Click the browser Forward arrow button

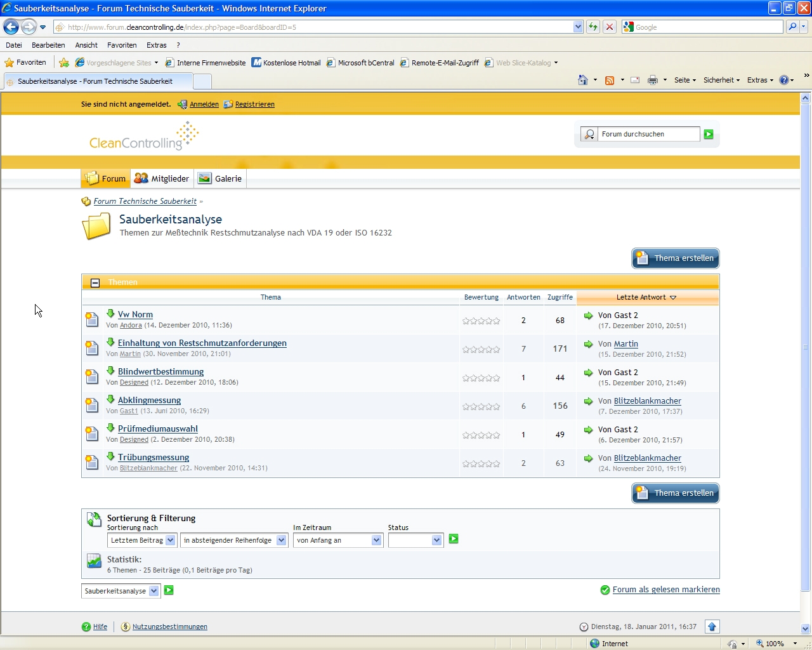(29, 27)
